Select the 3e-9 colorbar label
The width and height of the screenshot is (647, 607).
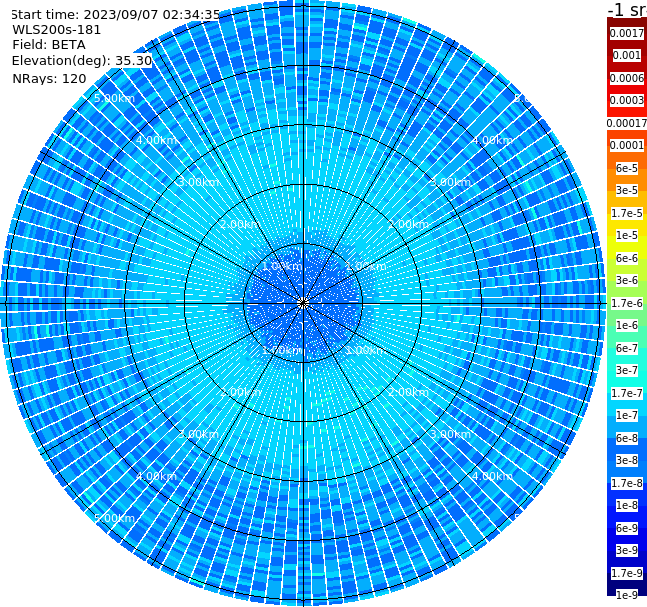[x=627, y=550]
